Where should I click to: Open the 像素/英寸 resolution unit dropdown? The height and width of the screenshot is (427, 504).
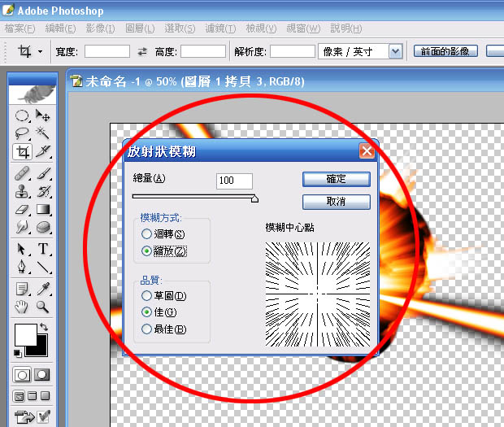[395, 51]
